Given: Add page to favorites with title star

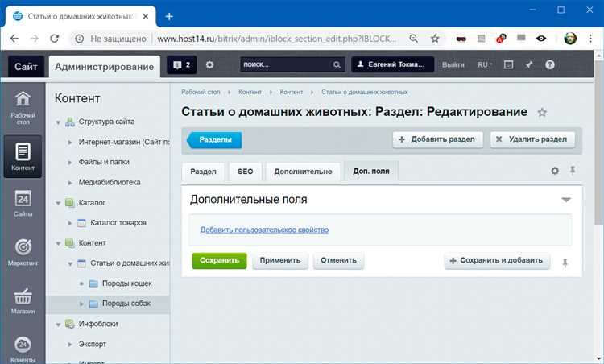Looking at the screenshot, I should pyautogui.click(x=542, y=113).
